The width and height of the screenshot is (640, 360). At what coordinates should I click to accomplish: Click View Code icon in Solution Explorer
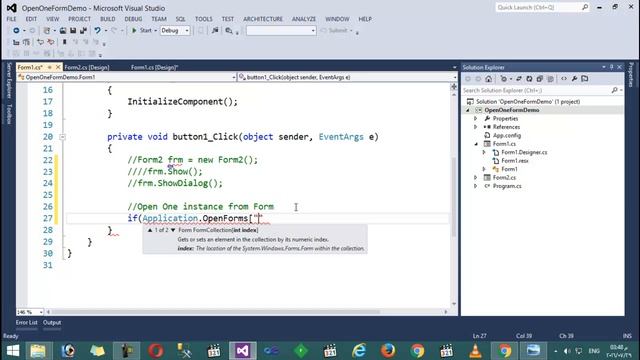click(x=564, y=79)
